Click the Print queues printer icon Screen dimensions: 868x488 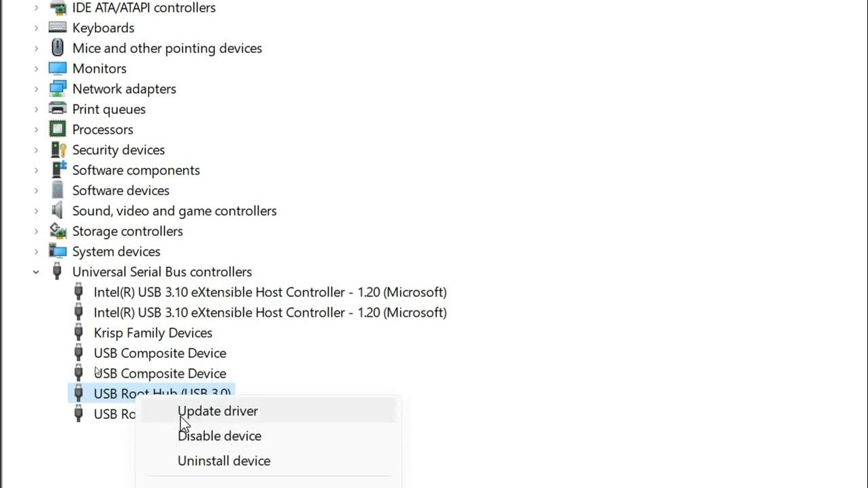58,109
